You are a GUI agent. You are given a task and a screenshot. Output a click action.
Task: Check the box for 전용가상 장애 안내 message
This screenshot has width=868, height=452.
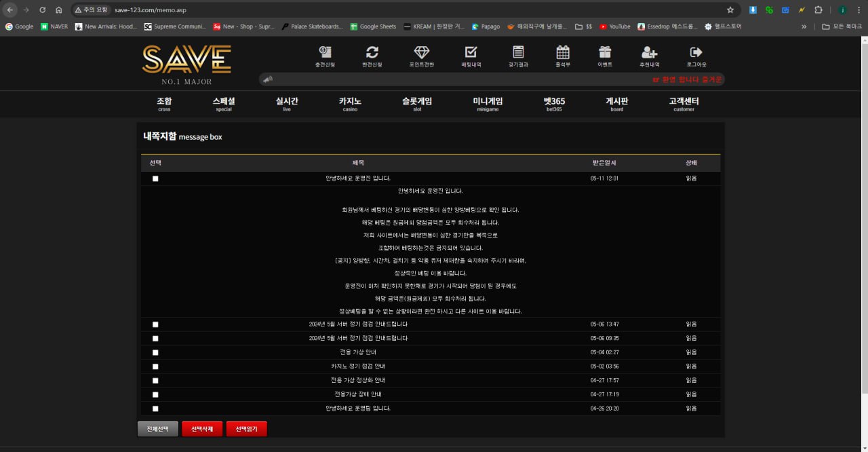[x=155, y=394]
